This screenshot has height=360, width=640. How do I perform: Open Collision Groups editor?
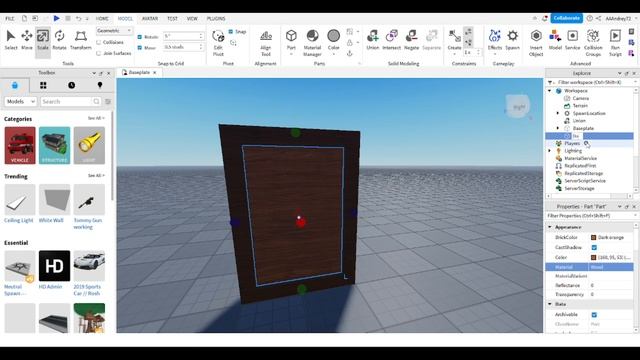point(593,42)
